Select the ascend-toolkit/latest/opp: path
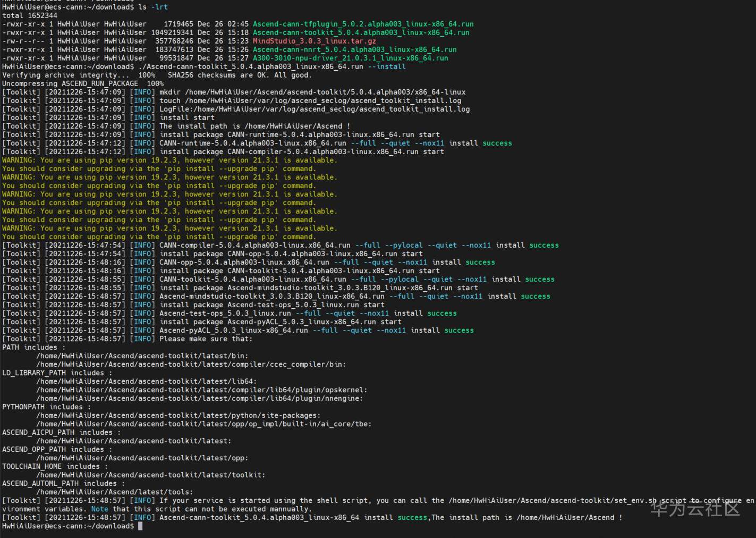This screenshot has width=756, height=538. coord(142,458)
